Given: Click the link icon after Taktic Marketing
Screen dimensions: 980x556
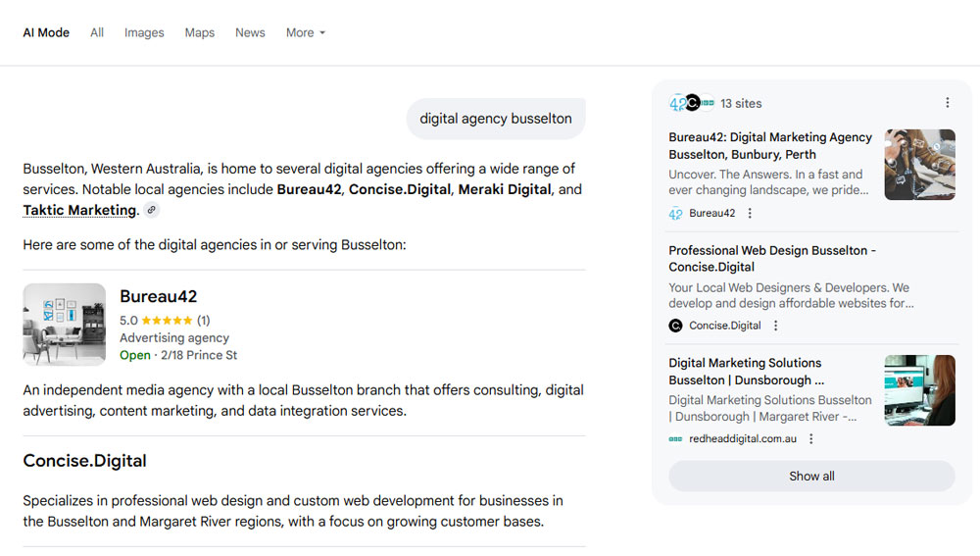Looking at the screenshot, I should pyautogui.click(x=151, y=210).
